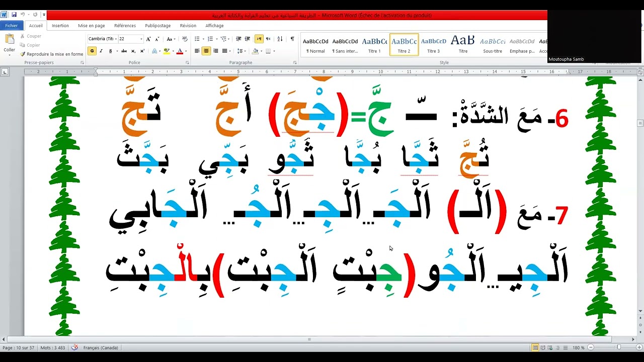This screenshot has height=362, width=644.
Task: Click the zoom slider handle
Action: (x=619, y=347)
